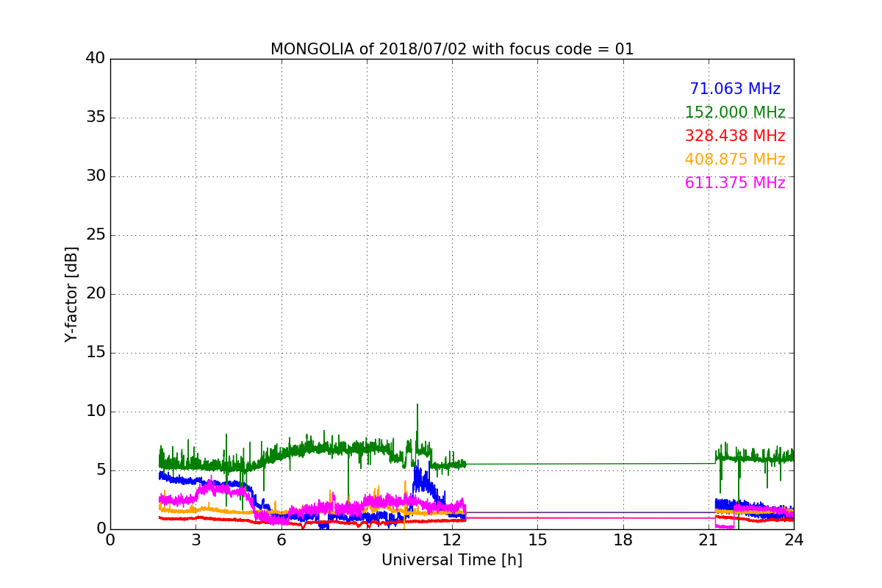Click the plot title mentioning MONGOLIA
This screenshot has width=882, height=588.
click(452, 49)
